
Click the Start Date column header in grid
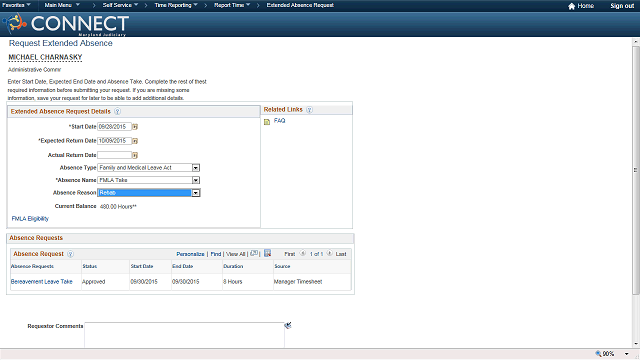click(x=142, y=266)
